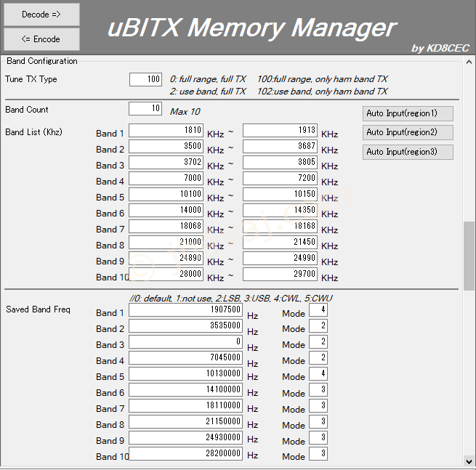Select Band 2 end frequency 3687 field
476x470 pixels.
pos(281,146)
